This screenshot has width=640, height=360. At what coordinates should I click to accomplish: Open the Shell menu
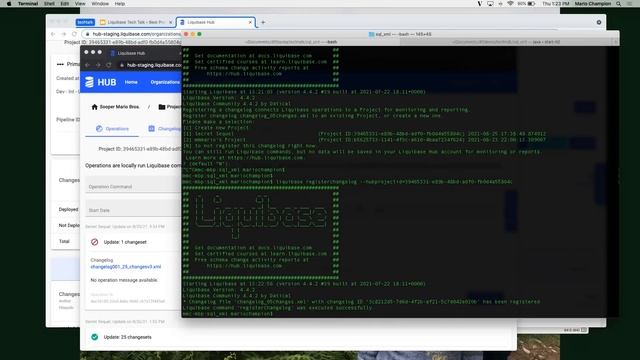pyautogui.click(x=49, y=4)
